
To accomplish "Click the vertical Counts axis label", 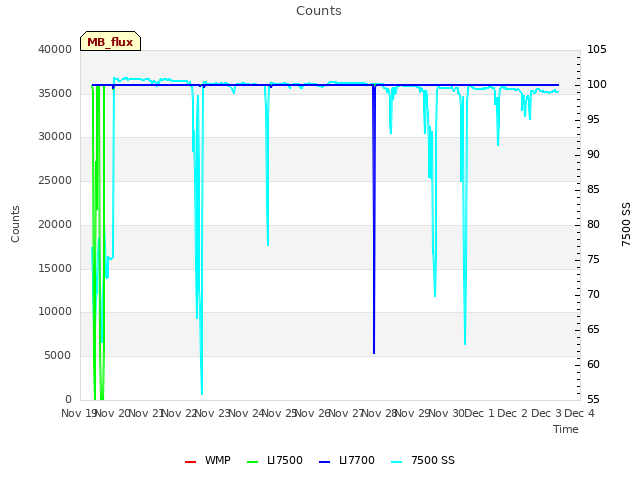I will point(15,224).
